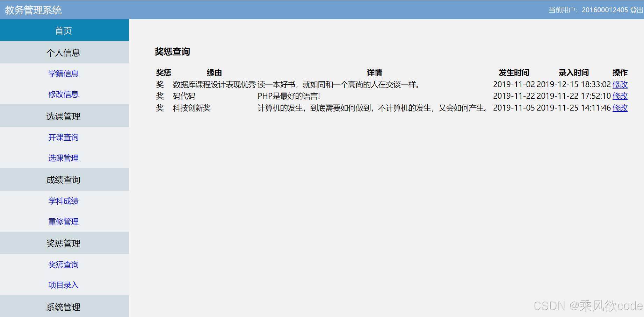Open the 个人信息 section header
The height and width of the screenshot is (317, 644).
coord(64,52)
